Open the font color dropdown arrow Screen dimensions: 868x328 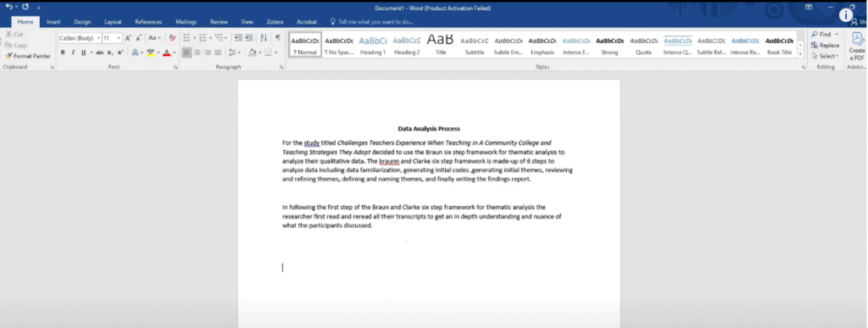tap(174, 53)
